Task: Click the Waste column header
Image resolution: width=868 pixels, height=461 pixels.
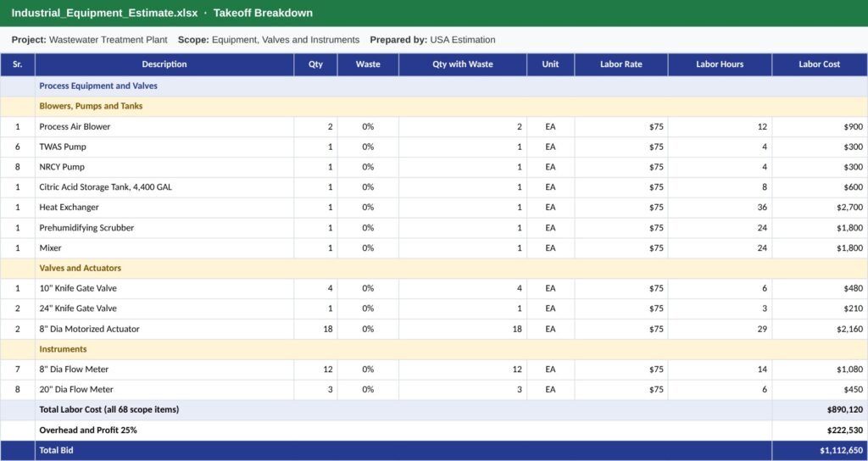Action: [368, 64]
